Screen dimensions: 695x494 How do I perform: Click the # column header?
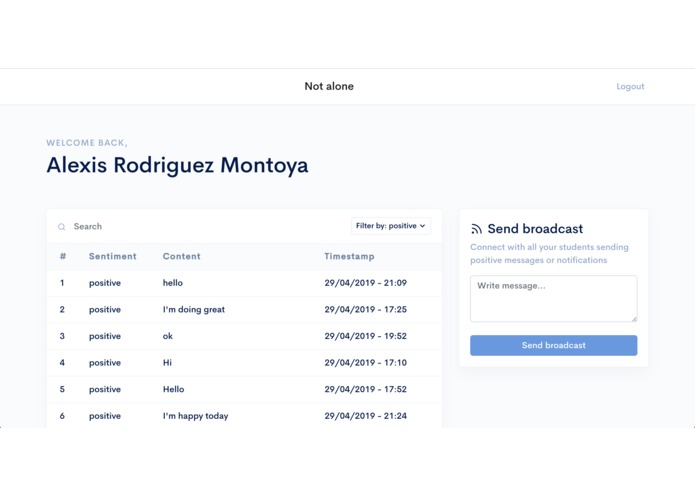(x=63, y=256)
